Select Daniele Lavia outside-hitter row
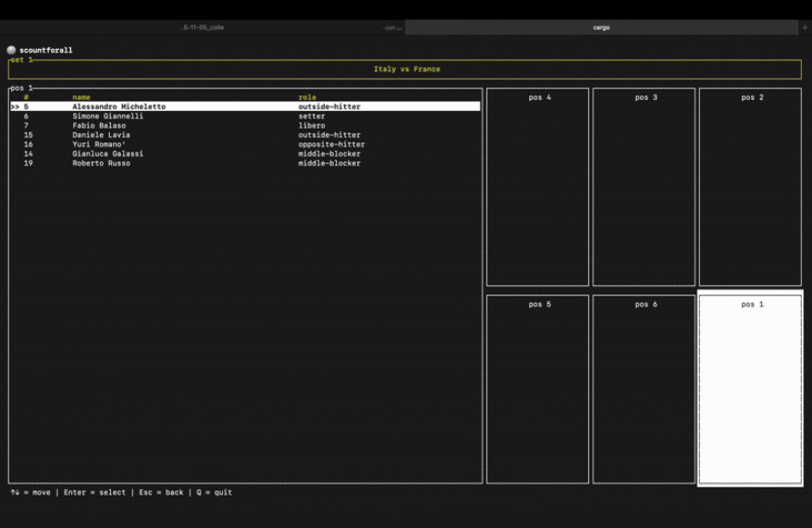The image size is (812, 528). click(x=245, y=135)
